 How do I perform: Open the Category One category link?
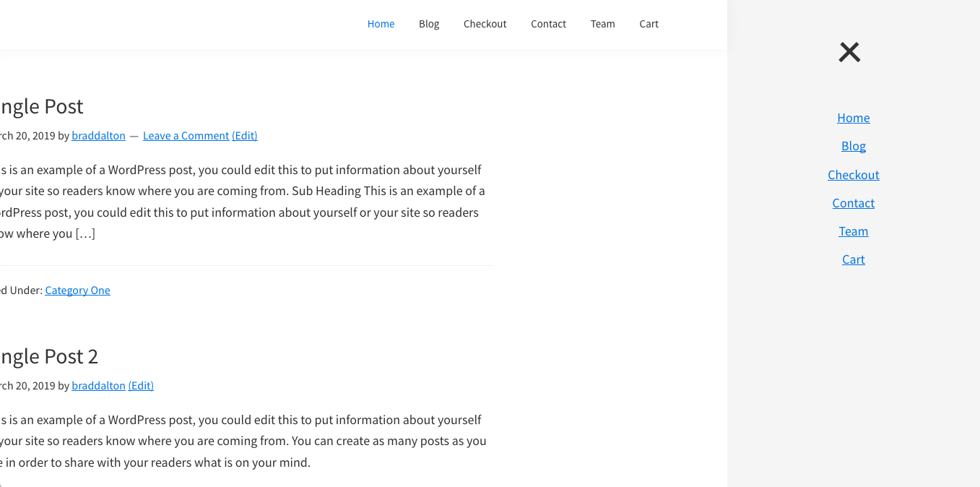click(x=77, y=290)
